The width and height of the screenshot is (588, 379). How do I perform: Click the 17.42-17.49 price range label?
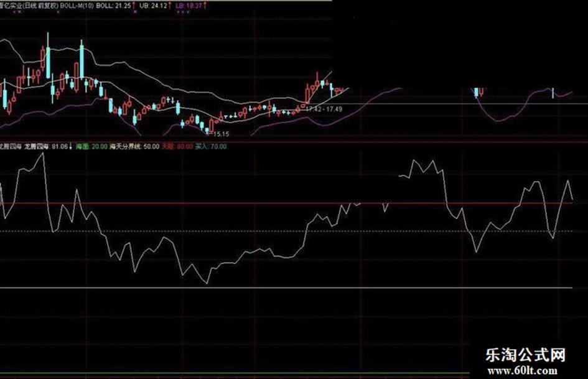pyautogui.click(x=324, y=109)
